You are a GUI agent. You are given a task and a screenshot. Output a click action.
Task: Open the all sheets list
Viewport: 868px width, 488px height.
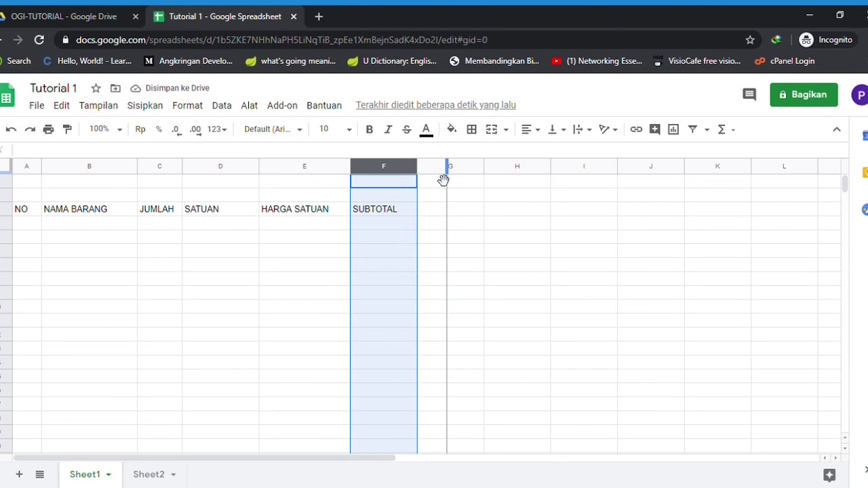tap(40, 474)
